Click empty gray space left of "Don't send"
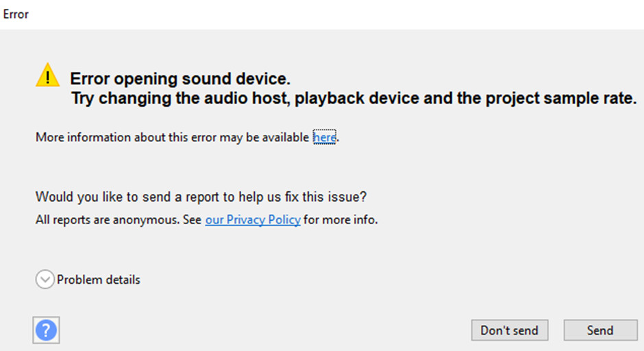The image size is (644, 351). [274, 330]
